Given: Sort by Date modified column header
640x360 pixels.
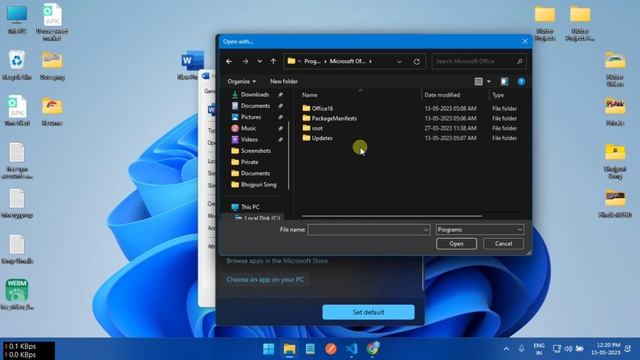Looking at the screenshot, I should point(442,95).
